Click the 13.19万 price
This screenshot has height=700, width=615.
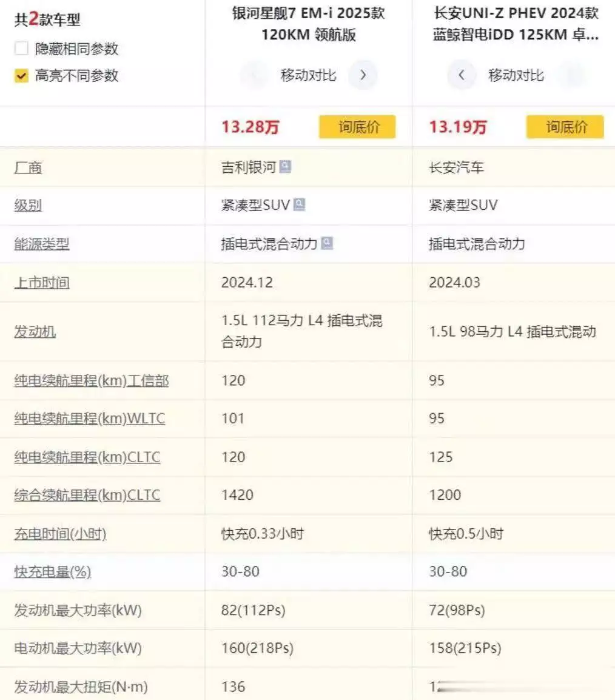pyautogui.click(x=458, y=127)
